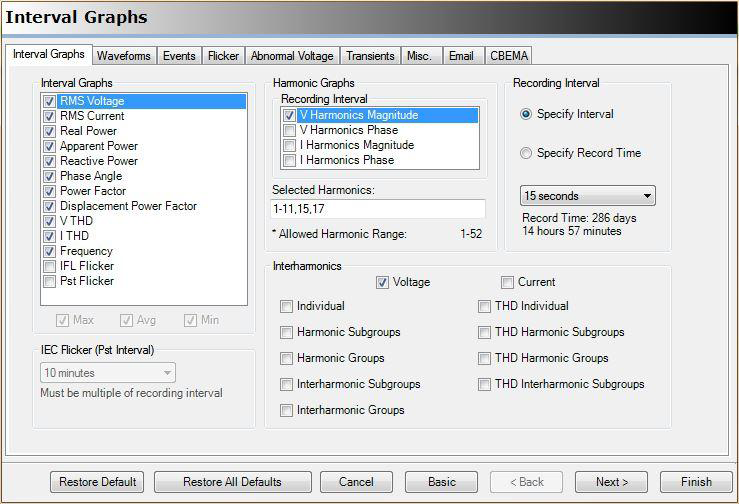739x504 pixels.
Task: Enable I Harmonics Phase checkbox
Action: [x=289, y=160]
